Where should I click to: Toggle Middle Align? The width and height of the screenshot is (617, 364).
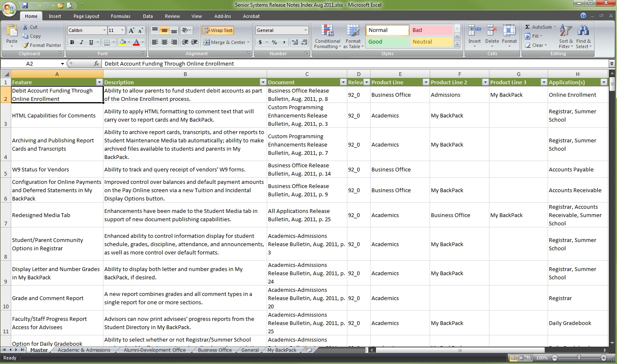(x=165, y=30)
